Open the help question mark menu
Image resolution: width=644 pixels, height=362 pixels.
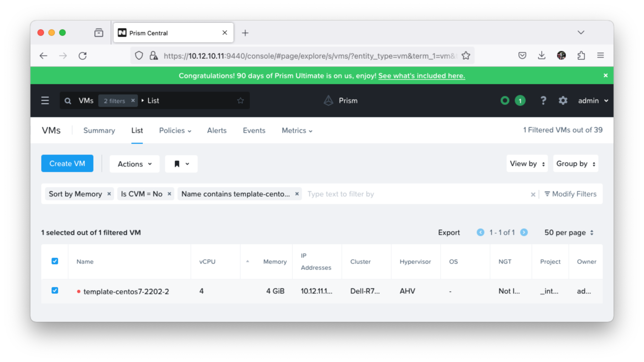tap(543, 101)
